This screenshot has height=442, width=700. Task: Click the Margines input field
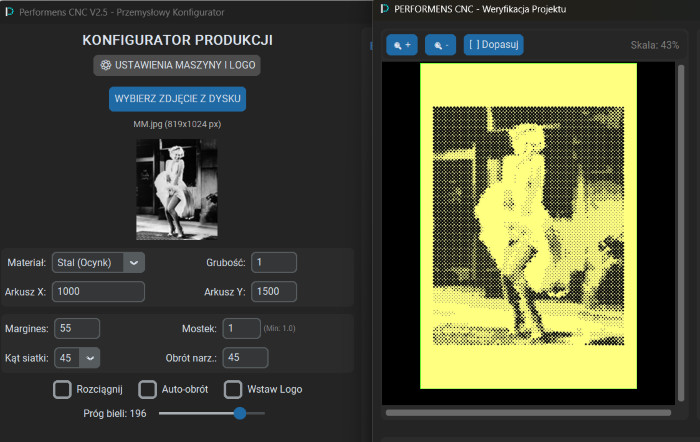pyautogui.click(x=77, y=328)
